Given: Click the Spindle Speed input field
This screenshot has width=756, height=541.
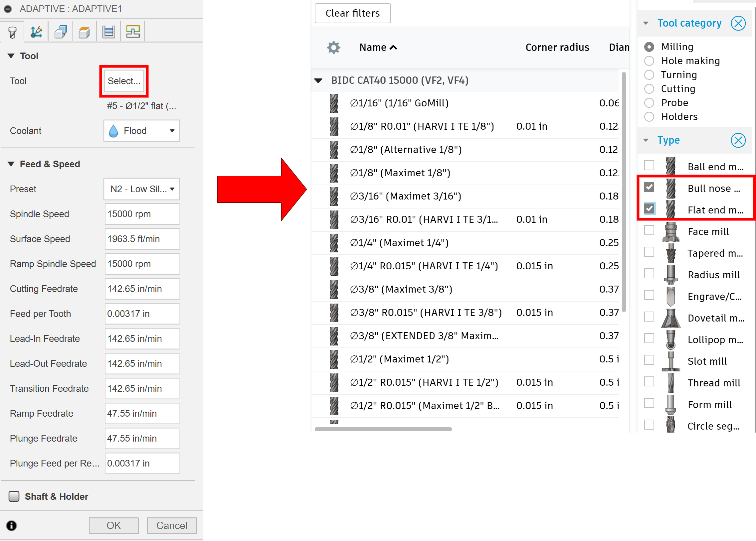Looking at the screenshot, I should 142,214.
